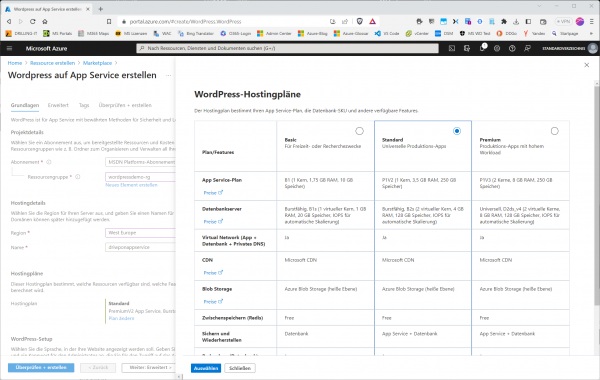This screenshot has width=600, height=380.
Task: Expand the bookmarks overflow arrow
Action: [x=592, y=34]
